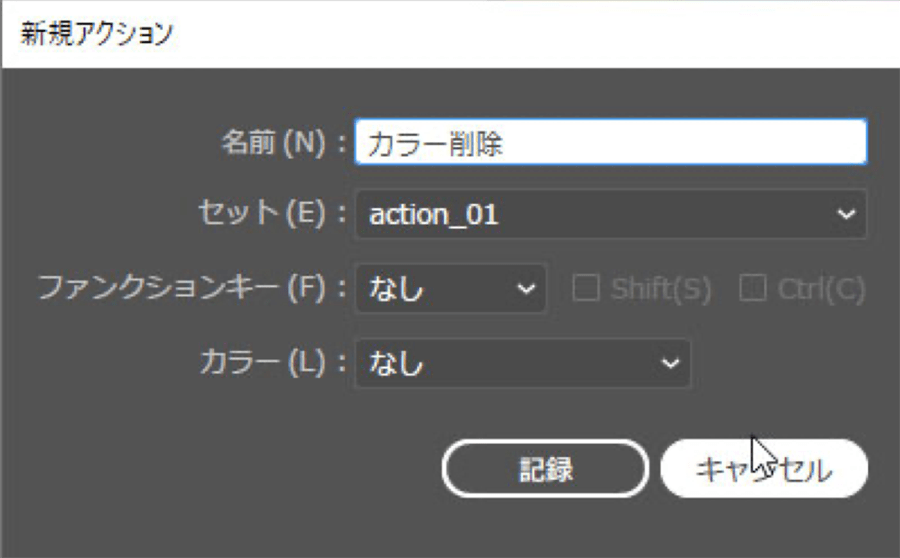
Task: Click the chevron on カラー dropdown
Action: click(x=670, y=363)
